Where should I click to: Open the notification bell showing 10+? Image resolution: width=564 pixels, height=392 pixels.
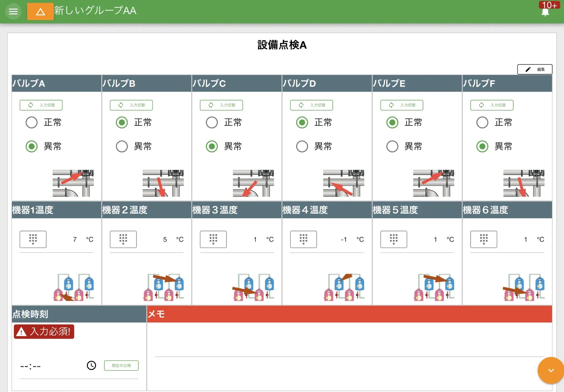tap(545, 12)
